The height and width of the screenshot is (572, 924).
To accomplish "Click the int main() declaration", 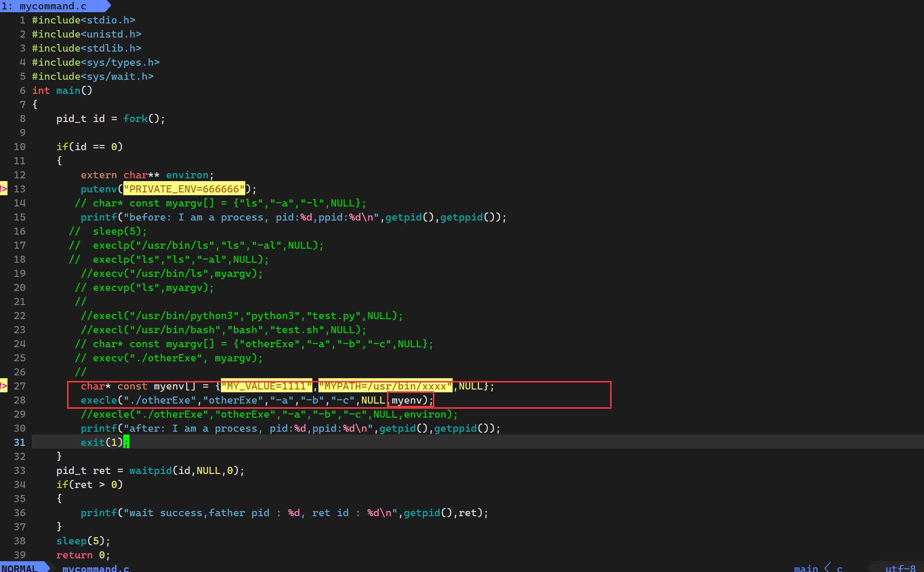I will pyautogui.click(x=62, y=91).
